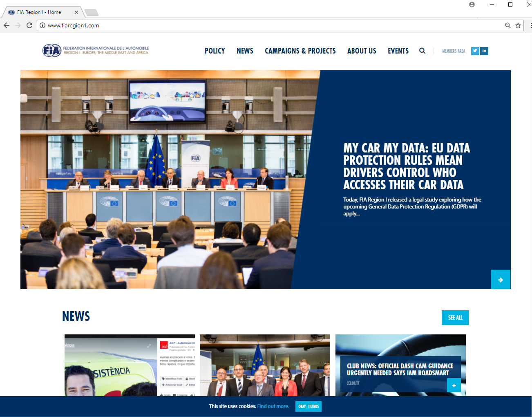Click the hero summary paragraph text
Screen dimensions: 532x417
point(412,206)
